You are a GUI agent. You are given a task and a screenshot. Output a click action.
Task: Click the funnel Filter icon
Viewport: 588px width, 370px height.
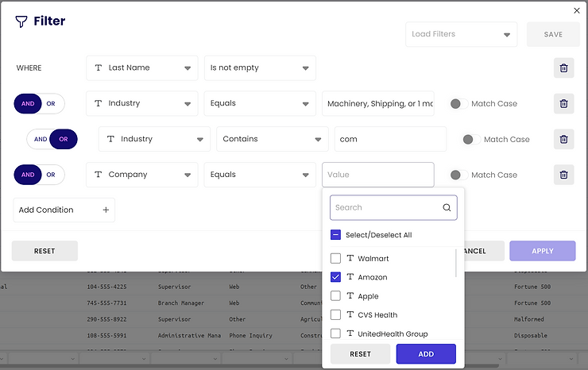21,21
